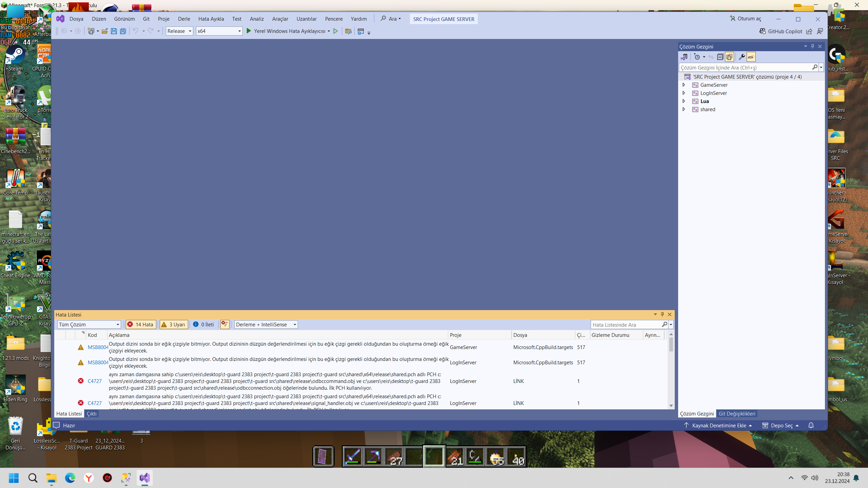Open Microsoft Edge from taskbar

coord(70,478)
